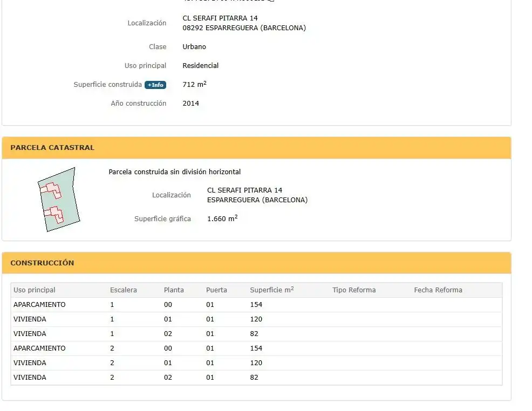The image size is (532, 411).
Task: Select the Puerta column header
Action: tap(216, 290)
